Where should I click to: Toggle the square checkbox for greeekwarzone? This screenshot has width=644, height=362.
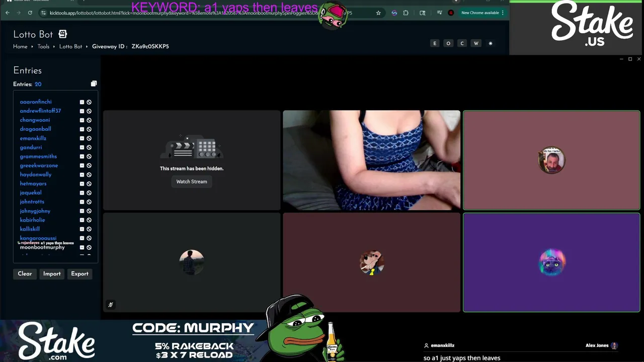click(x=82, y=165)
